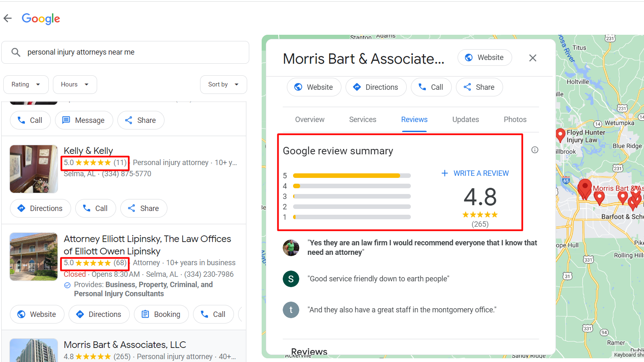Click Website button beside Morris Bart panel title

[485, 58]
